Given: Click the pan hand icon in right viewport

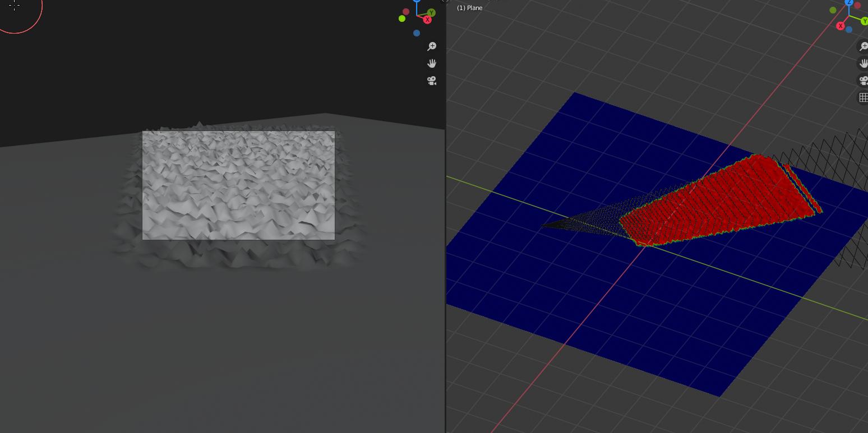Looking at the screenshot, I should click(x=864, y=63).
